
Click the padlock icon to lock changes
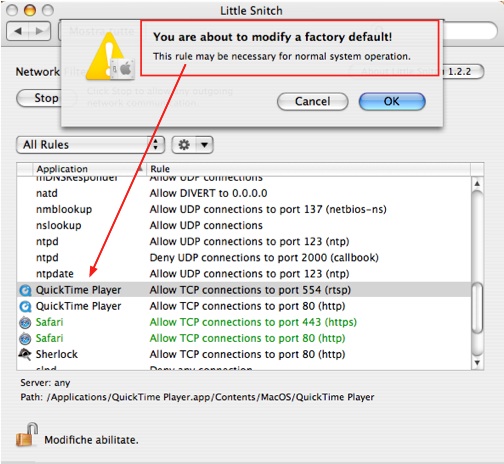point(27,435)
